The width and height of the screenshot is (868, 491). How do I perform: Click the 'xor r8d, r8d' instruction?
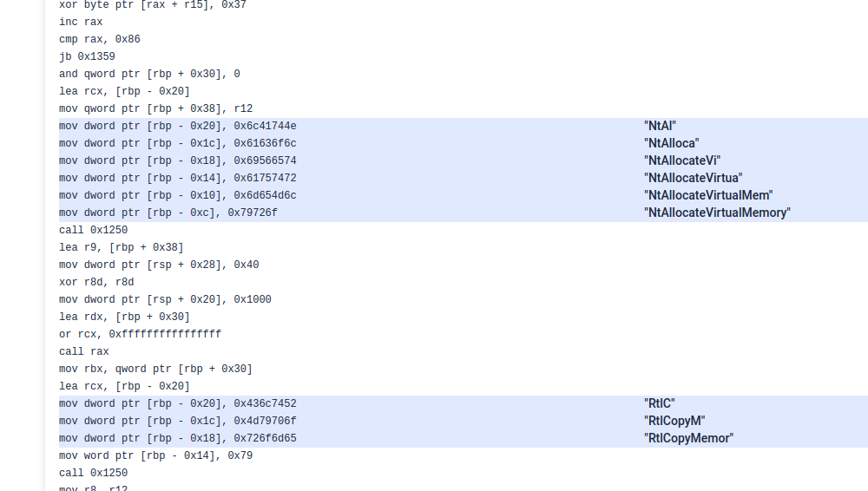click(96, 282)
